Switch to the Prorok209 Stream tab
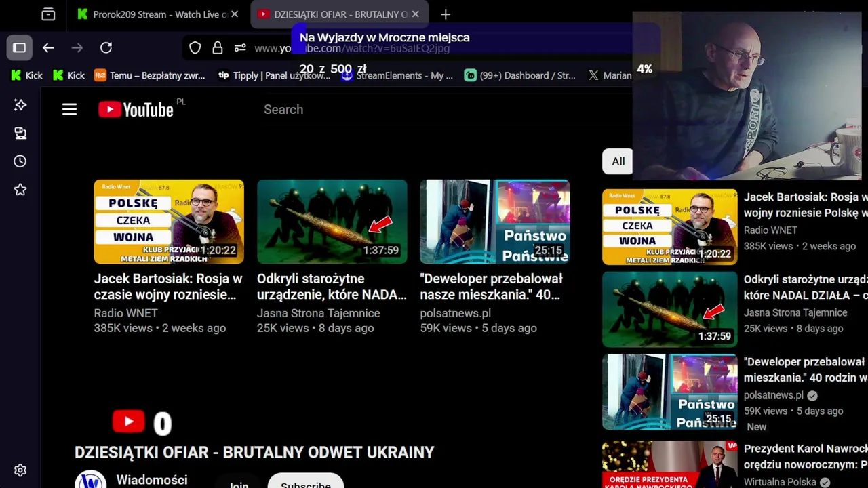This screenshot has width=868, height=488. 159,14
